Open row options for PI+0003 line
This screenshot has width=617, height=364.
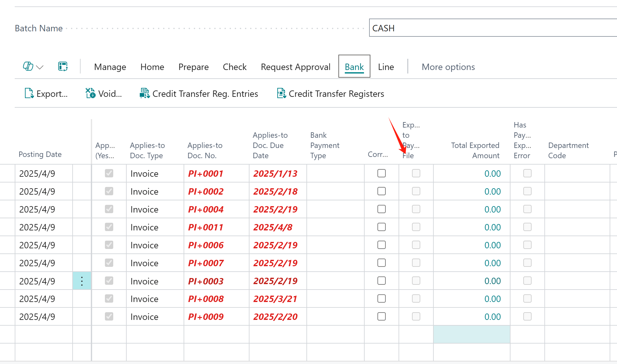click(x=82, y=281)
